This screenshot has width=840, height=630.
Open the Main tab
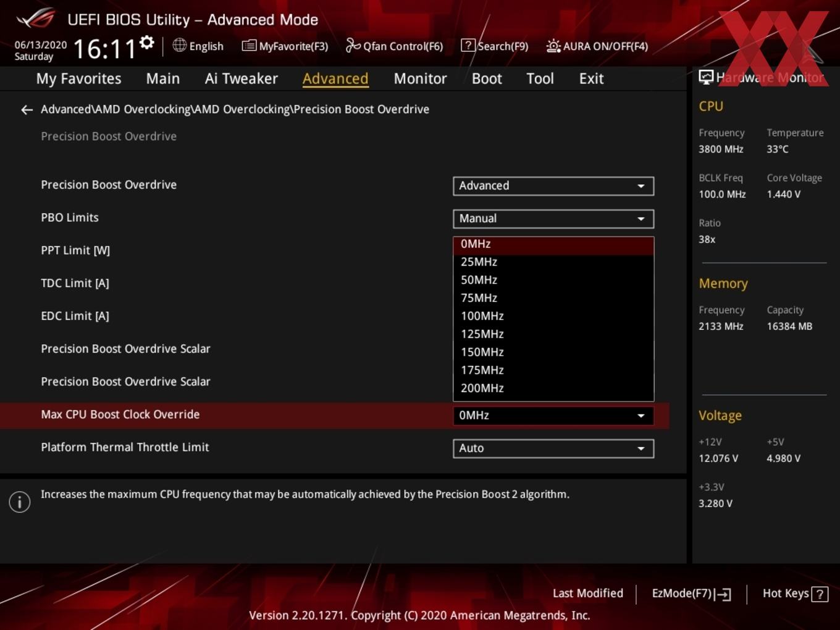[163, 78]
